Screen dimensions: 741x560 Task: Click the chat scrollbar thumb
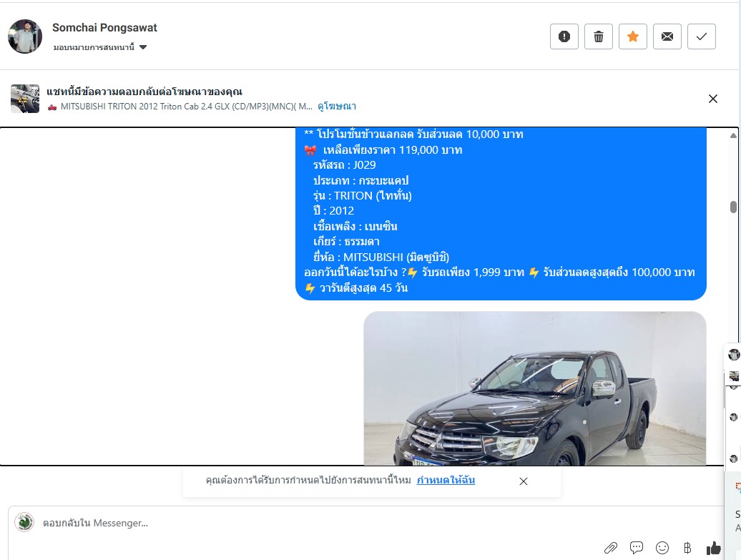[x=733, y=207]
